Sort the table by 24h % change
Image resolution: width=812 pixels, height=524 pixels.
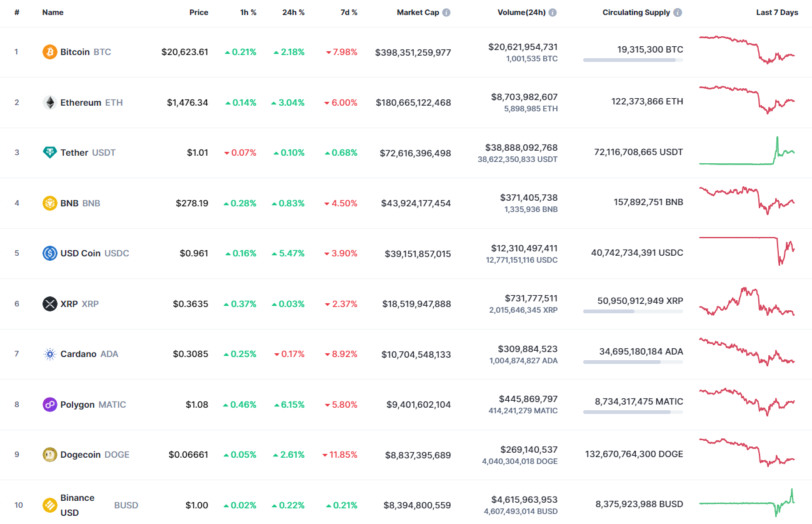(x=293, y=12)
